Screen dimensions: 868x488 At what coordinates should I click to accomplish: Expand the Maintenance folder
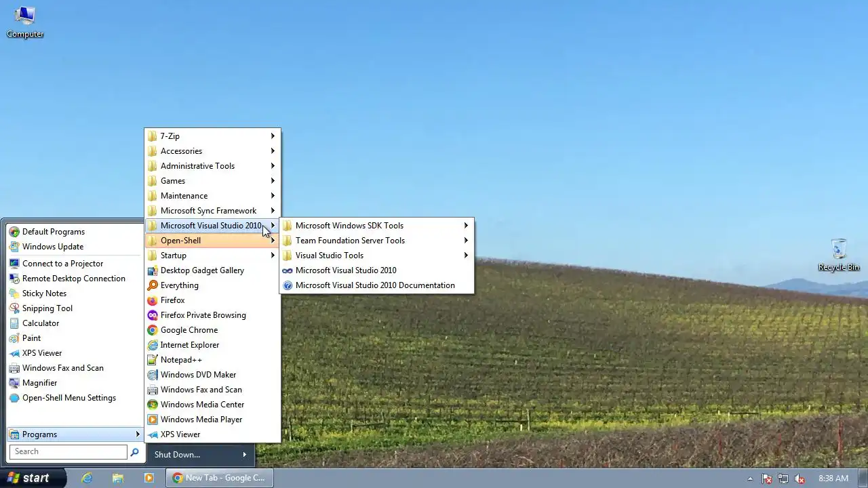[x=212, y=196]
